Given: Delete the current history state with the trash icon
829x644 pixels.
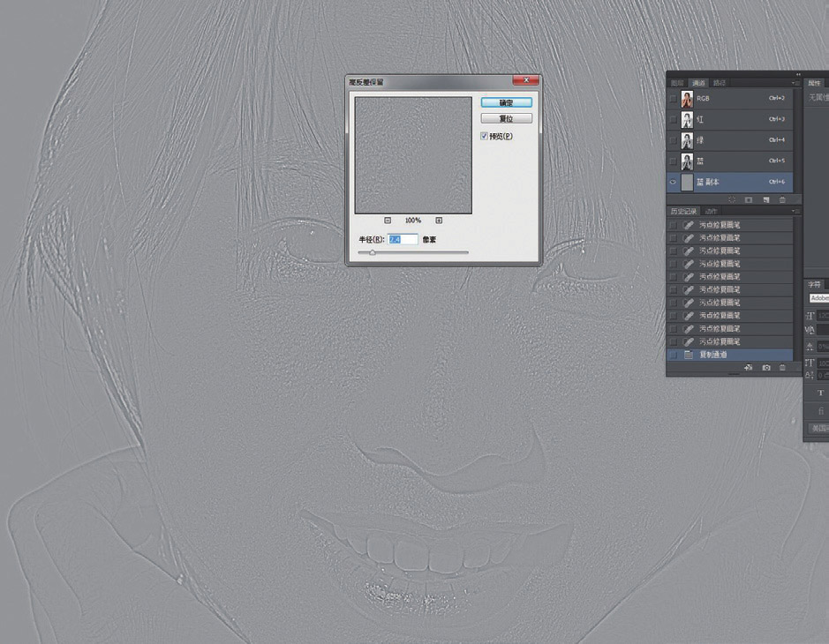Looking at the screenshot, I should click(x=782, y=367).
